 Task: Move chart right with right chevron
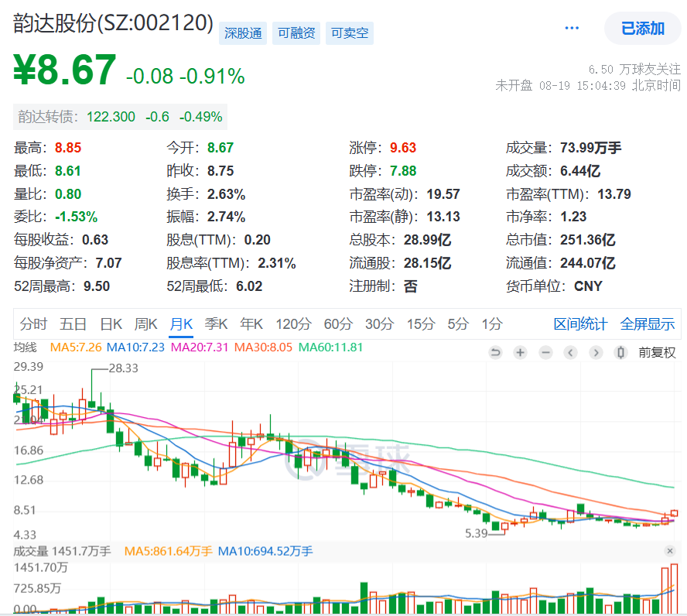[596, 352]
